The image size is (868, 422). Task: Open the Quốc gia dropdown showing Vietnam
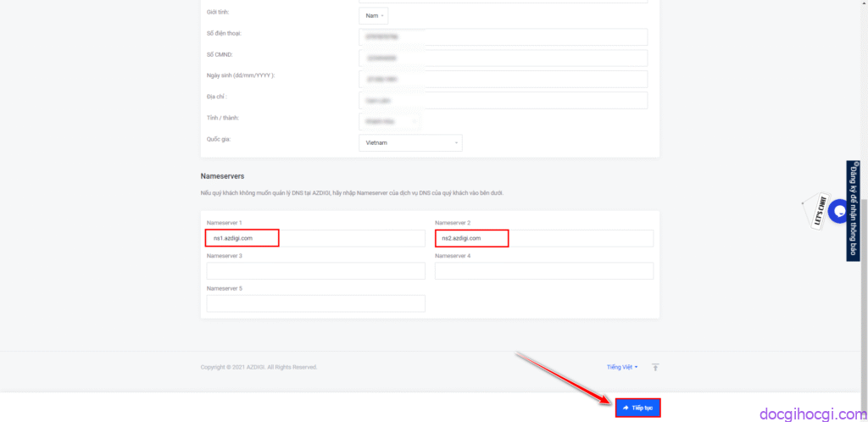pyautogui.click(x=410, y=142)
